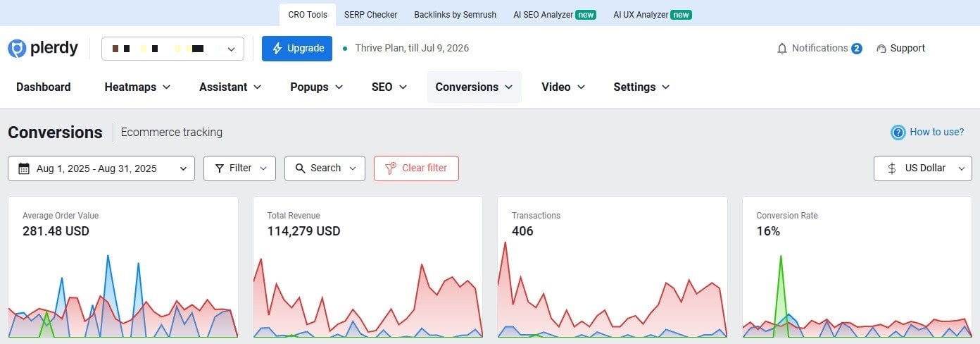980x344 pixels.
Task: Select the AI SEO Analyzer tab
Action: click(x=555, y=14)
